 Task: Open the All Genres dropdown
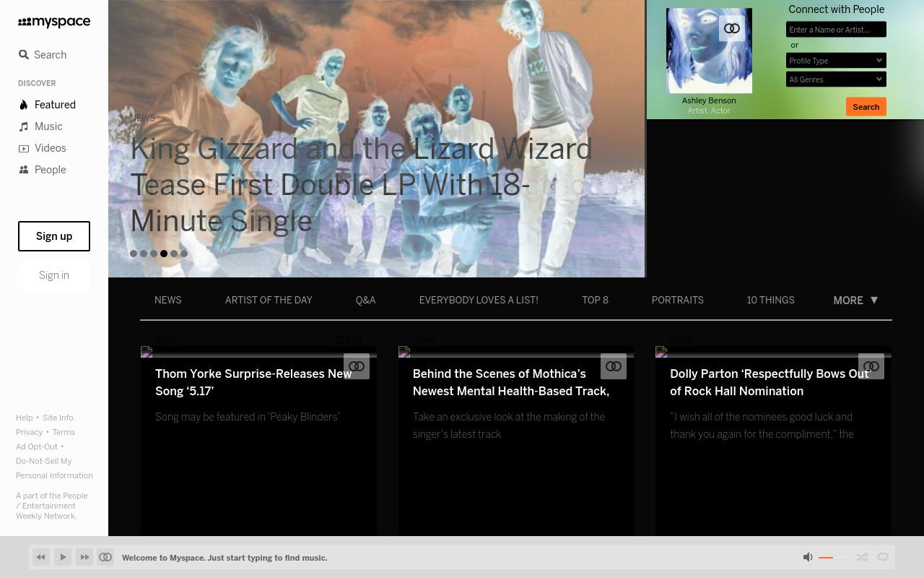[x=836, y=79]
